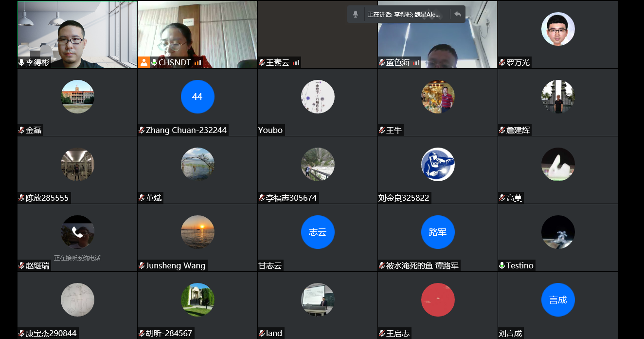Click the Youbo participant name label
The width and height of the screenshot is (644, 339).
(x=270, y=130)
